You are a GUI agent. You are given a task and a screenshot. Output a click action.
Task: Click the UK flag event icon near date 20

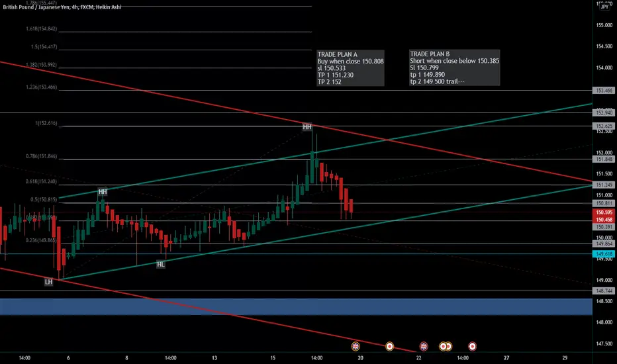pos(356,346)
